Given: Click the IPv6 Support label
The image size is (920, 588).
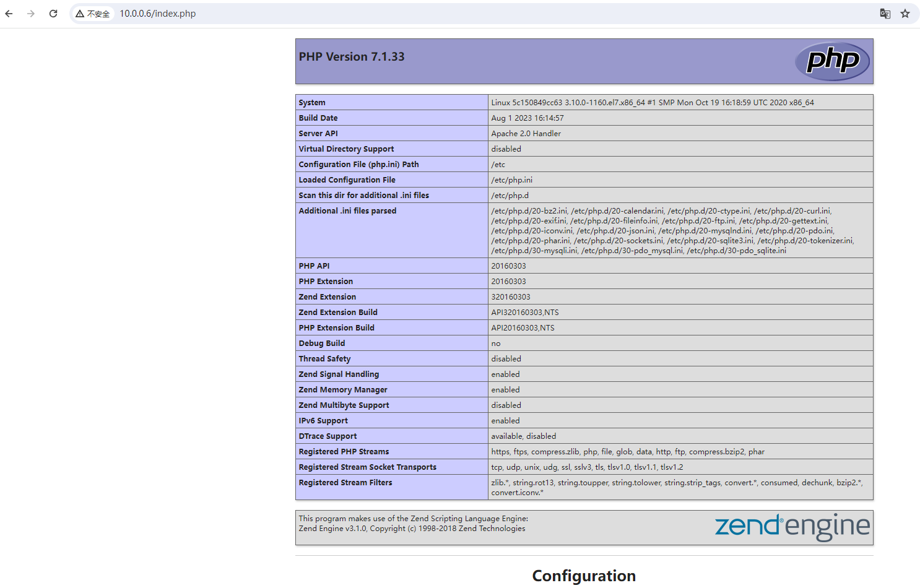Looking at the screenshot, I should pos(323,421).
